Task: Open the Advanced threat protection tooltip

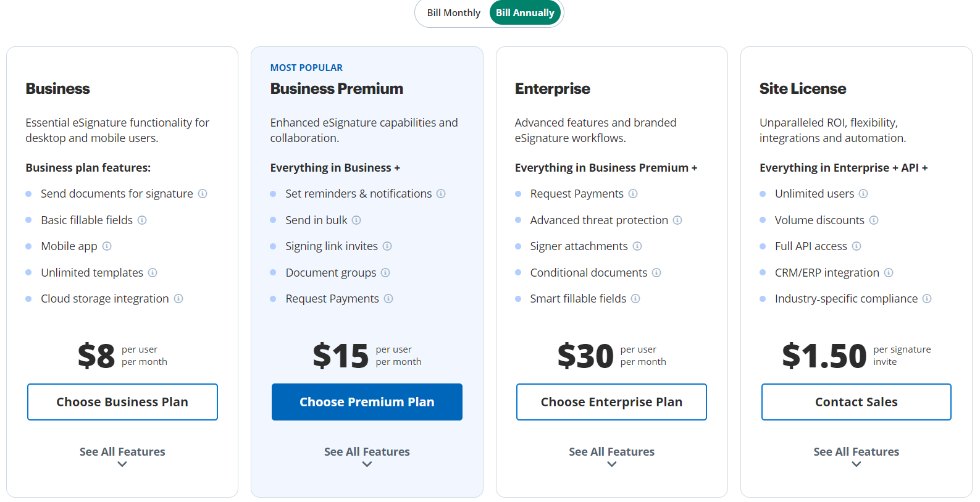Action: tap(677, 220)
